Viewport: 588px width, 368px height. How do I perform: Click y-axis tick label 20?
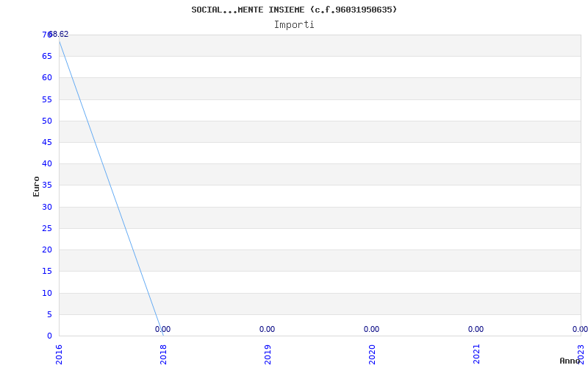tap(47, 250)
